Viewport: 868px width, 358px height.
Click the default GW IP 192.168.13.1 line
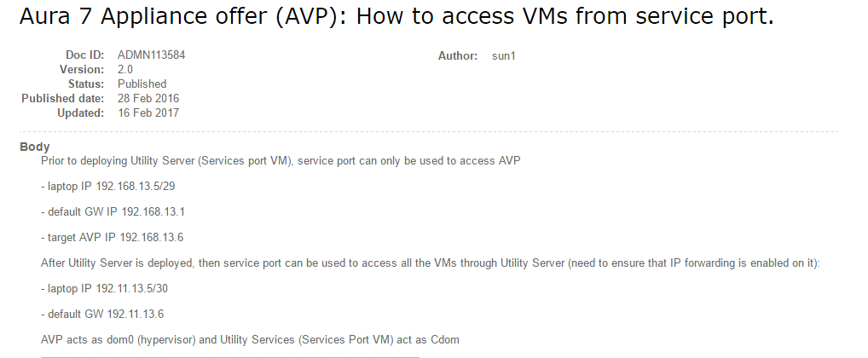pos(113,212)
